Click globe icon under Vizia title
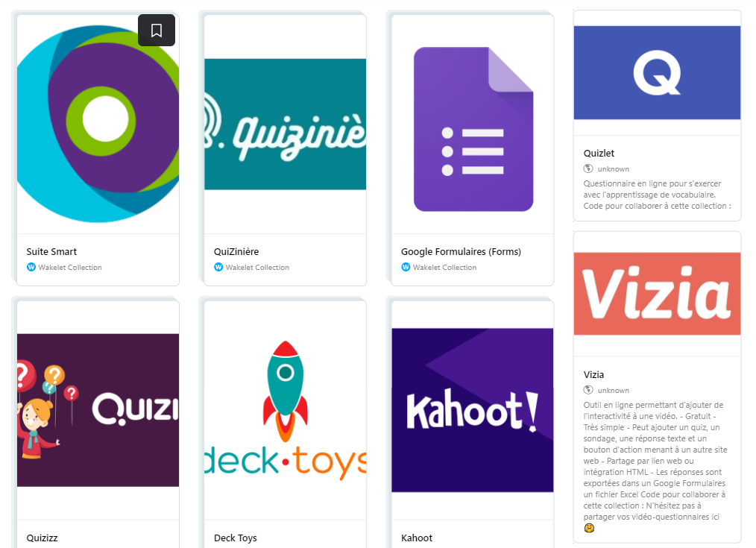 588,390
